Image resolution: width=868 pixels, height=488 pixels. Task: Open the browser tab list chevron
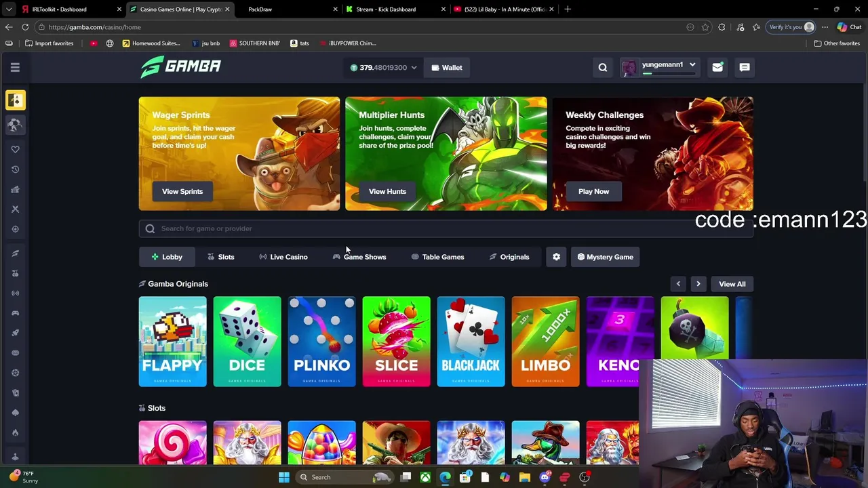click(9, 9)
